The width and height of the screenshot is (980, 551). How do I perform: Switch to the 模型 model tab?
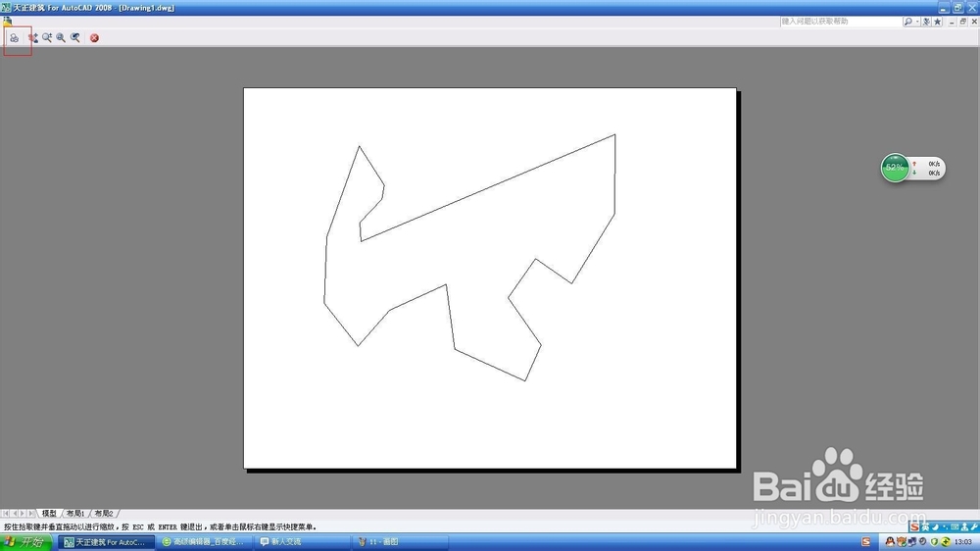[x=49, y=514]
